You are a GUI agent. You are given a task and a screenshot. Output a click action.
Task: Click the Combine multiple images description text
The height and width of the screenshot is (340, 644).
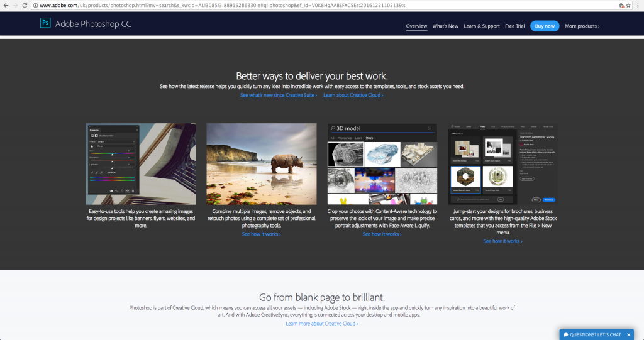(261, 219)
